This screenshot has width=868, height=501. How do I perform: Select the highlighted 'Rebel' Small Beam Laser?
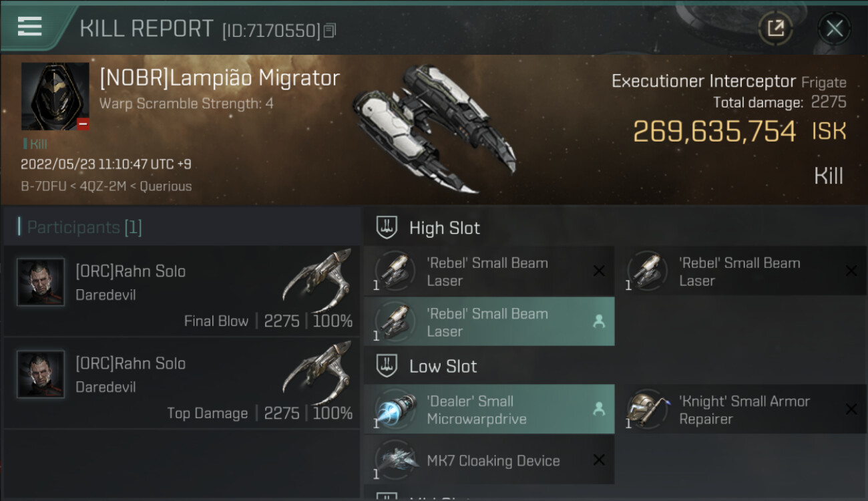pyautogui.click(x=489, y=322)
